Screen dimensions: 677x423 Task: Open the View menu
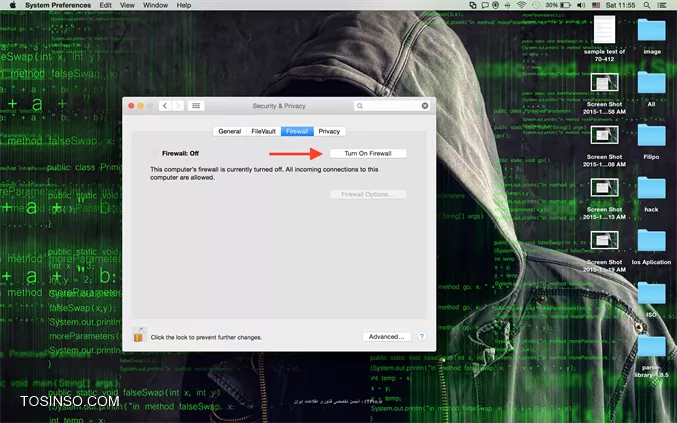pyautogui.click(x=127, y=5)
